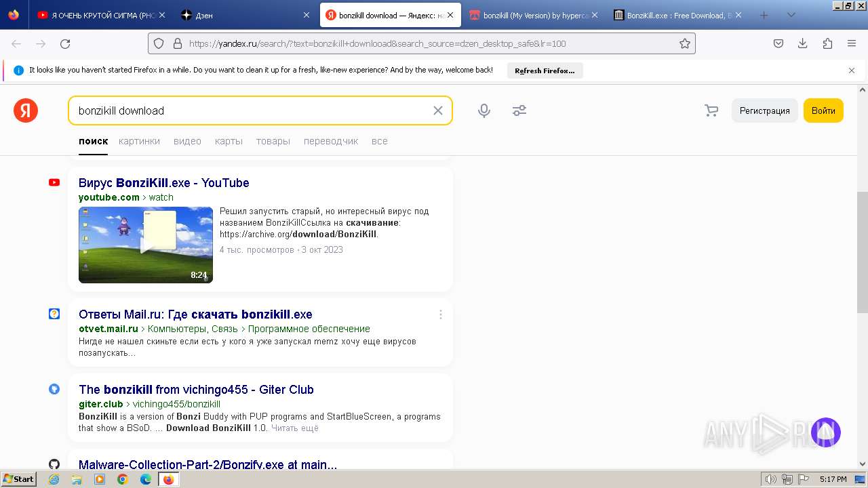
Task: Select the карты search category
Action: [x=229, y=141]
